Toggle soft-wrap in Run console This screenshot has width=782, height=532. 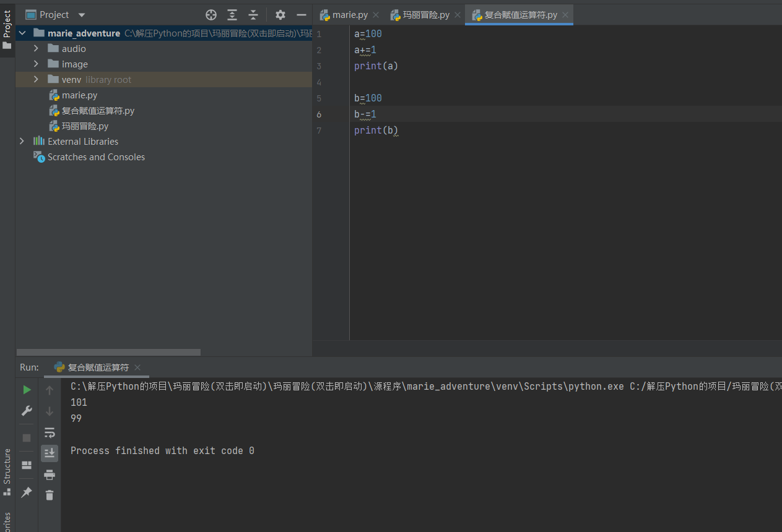click(x=50, y=432)
